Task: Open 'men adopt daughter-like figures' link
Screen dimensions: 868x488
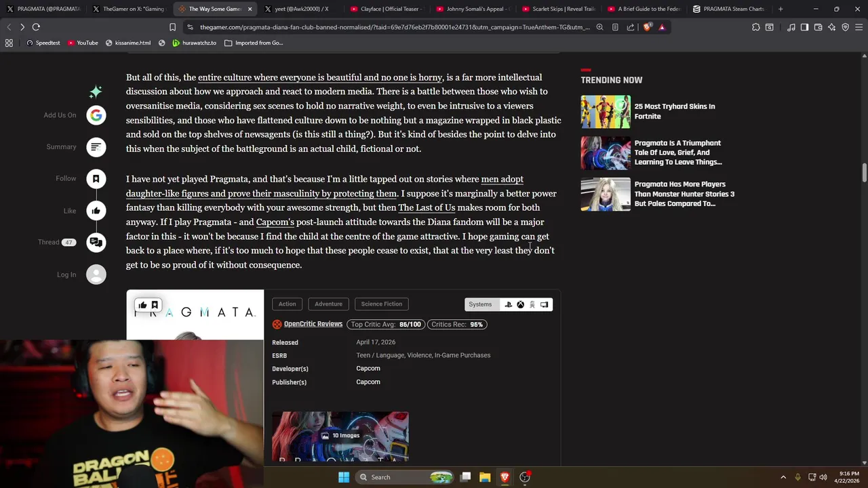Action: (325, 186)
